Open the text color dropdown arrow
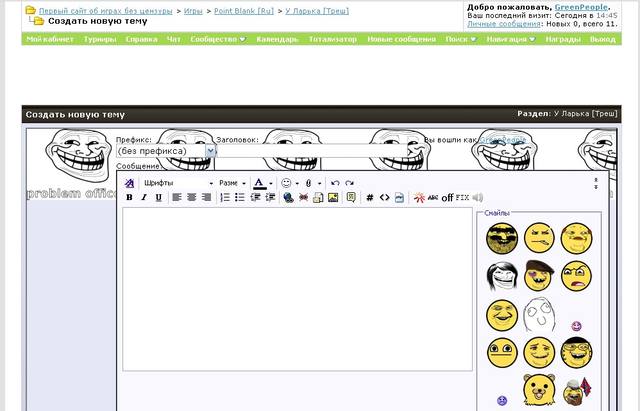This screenshot has width=640, height=411. point(271,183)
